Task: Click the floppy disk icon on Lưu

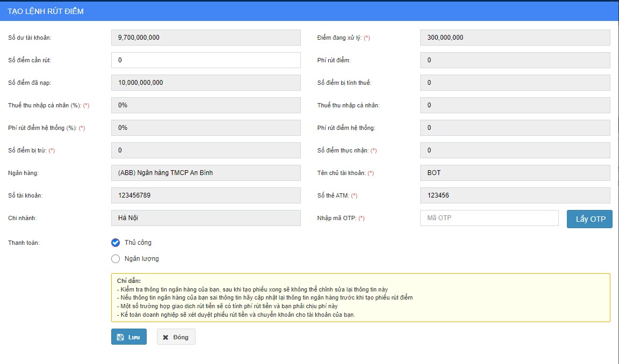Action: tap(120, 337)
